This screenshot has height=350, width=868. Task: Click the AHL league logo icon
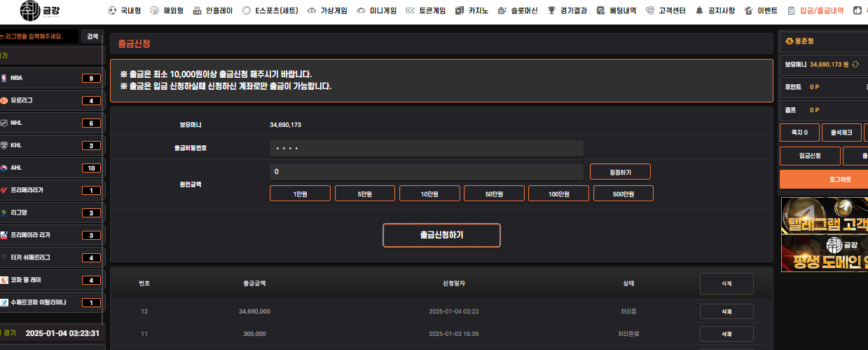(x=4, y=168)
